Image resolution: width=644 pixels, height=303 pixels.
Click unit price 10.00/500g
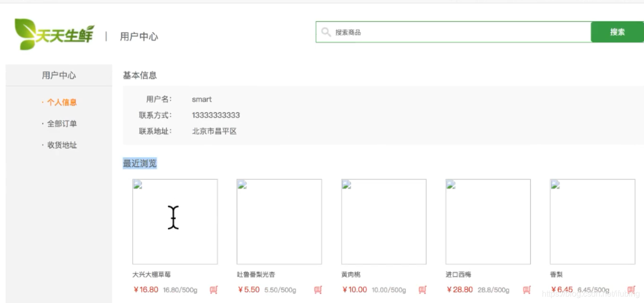tap(389, 290)
